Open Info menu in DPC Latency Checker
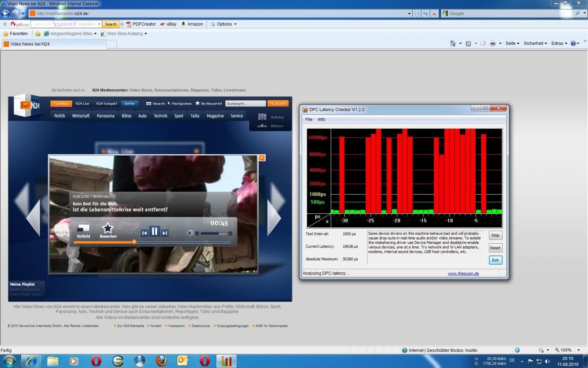This screenshot has width=588, height=368. tap(321, 120)
